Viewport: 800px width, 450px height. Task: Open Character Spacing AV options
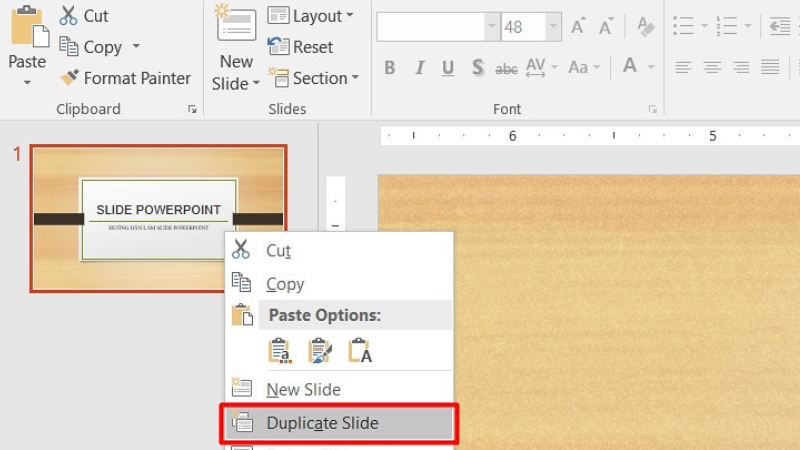coord(541,67)
